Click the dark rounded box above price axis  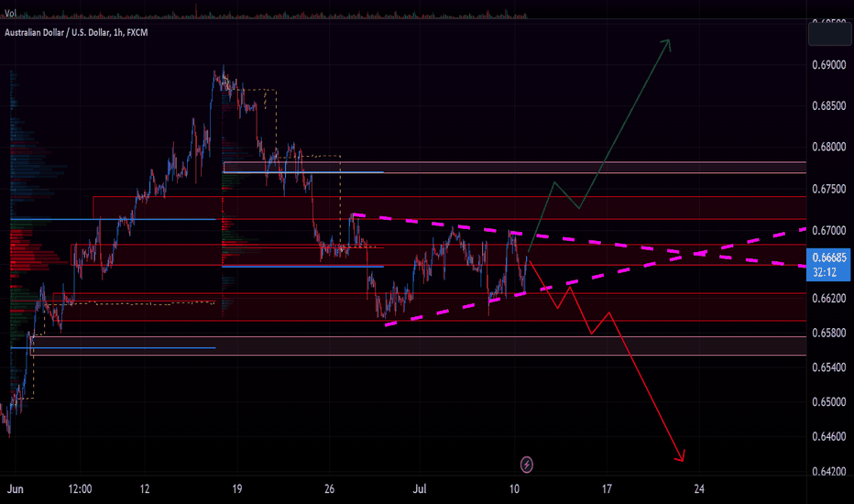(x=829, y=33)
